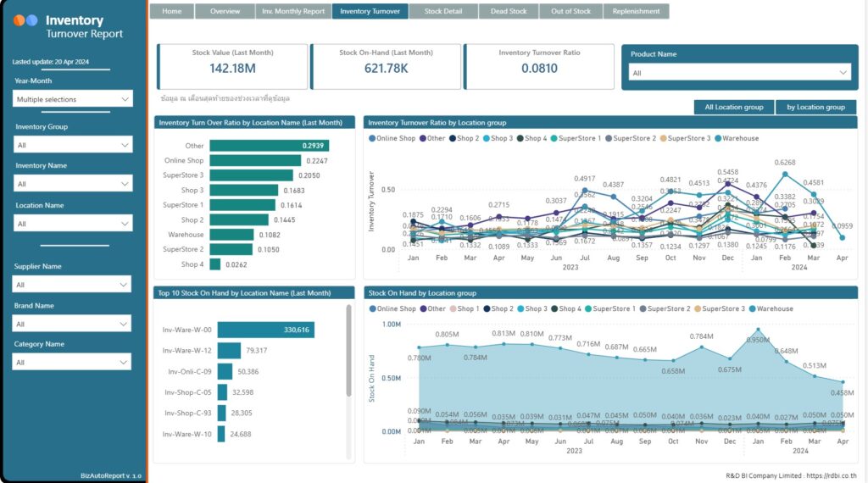Open the Year-Month dropdown
Image resolution: width=868 pixels, height=483 pixels.
click(73, 99)
